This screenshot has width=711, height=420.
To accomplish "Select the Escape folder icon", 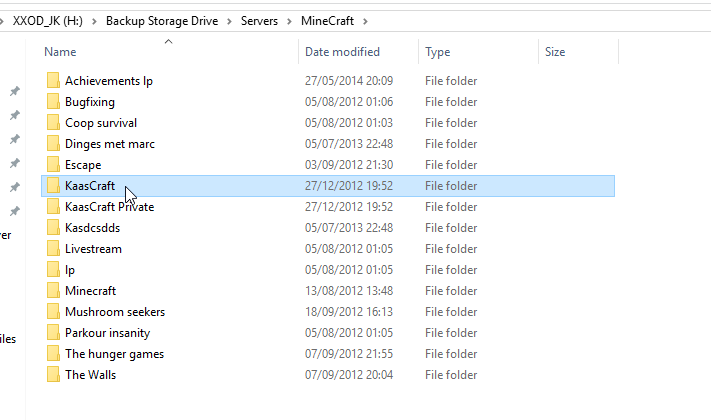I will coord(54,164).
